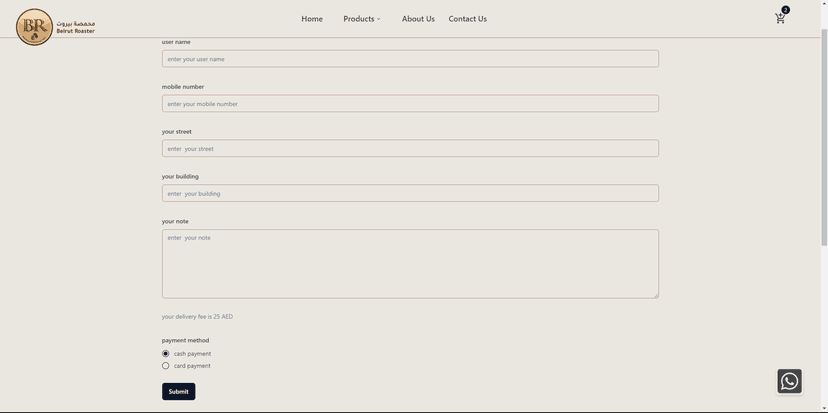Choose card payment radio button
This screenshot has height=413, width=828.
coord(166,366)
